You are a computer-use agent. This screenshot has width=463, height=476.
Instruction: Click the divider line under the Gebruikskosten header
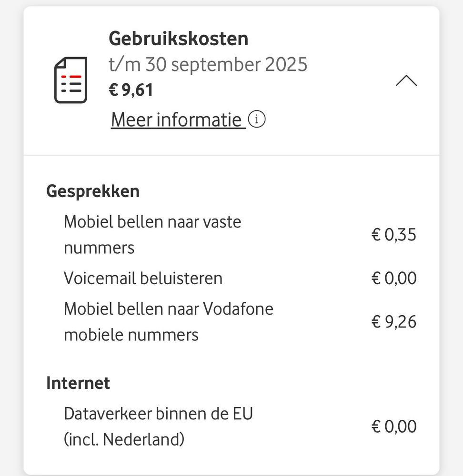click(231, 155)
